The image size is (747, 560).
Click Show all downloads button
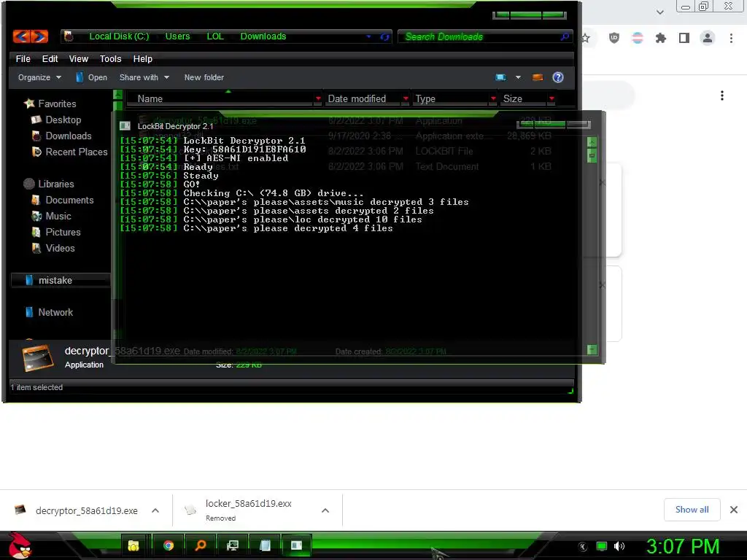pyautogui.click(x=692, y=510)
